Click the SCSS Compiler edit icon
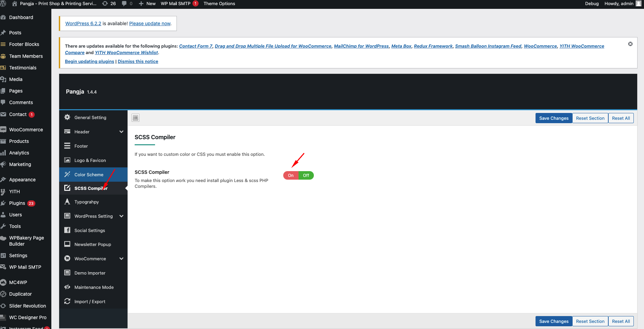644x329 pixels. [x=67, y=188]
